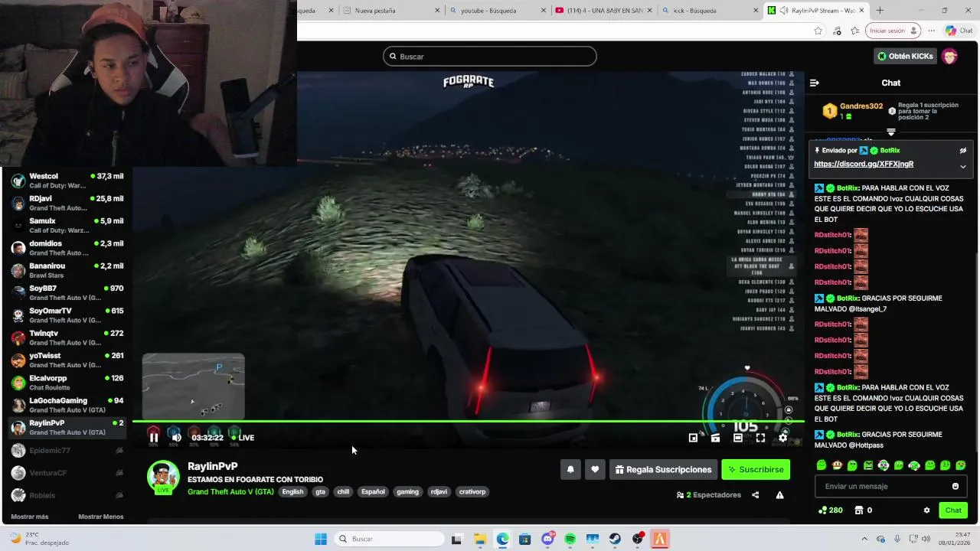
Task: Report stream with warning triangle icon
Action: pos(779,495)
